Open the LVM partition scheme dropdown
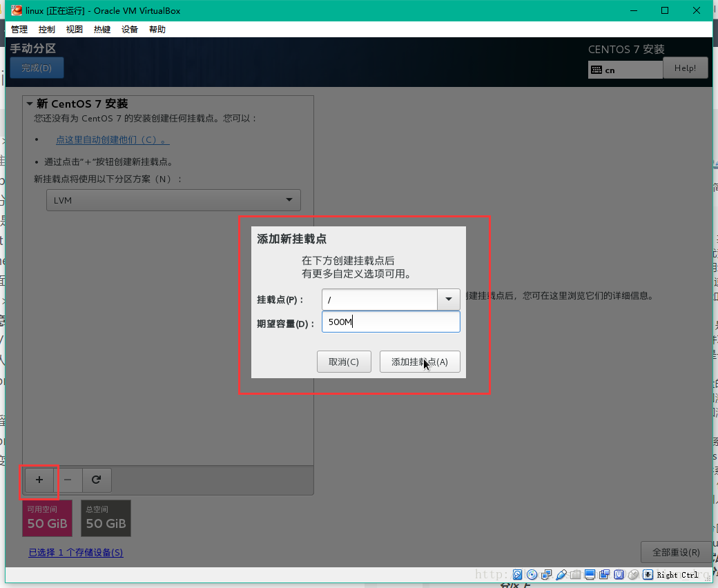This screenshot has width=718, height=588. click(x=289, y=200)
